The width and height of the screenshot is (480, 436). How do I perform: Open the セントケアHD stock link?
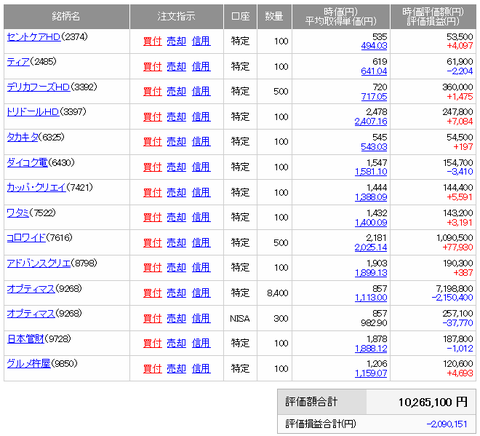point(34,37)
